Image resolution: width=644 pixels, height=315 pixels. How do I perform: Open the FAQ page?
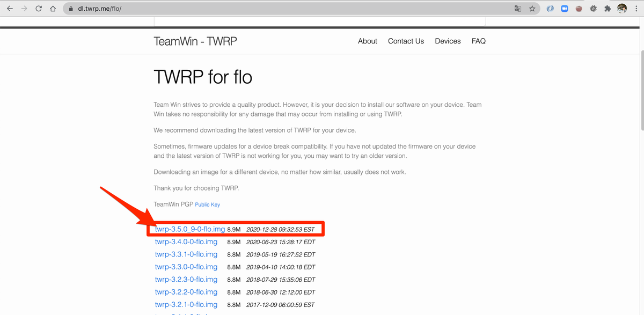(x=479, y=41)
